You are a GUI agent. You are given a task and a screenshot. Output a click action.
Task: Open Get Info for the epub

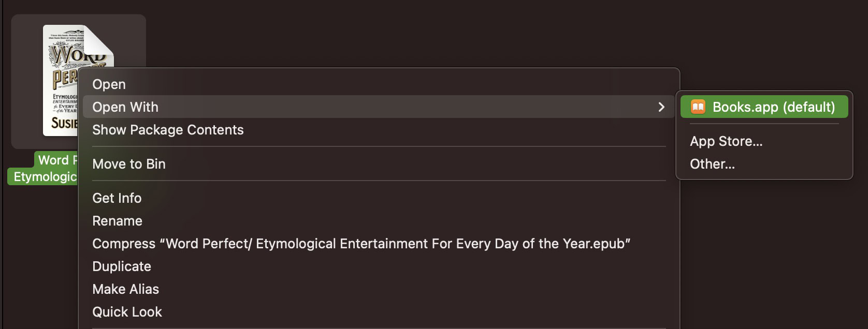[117, 198]
